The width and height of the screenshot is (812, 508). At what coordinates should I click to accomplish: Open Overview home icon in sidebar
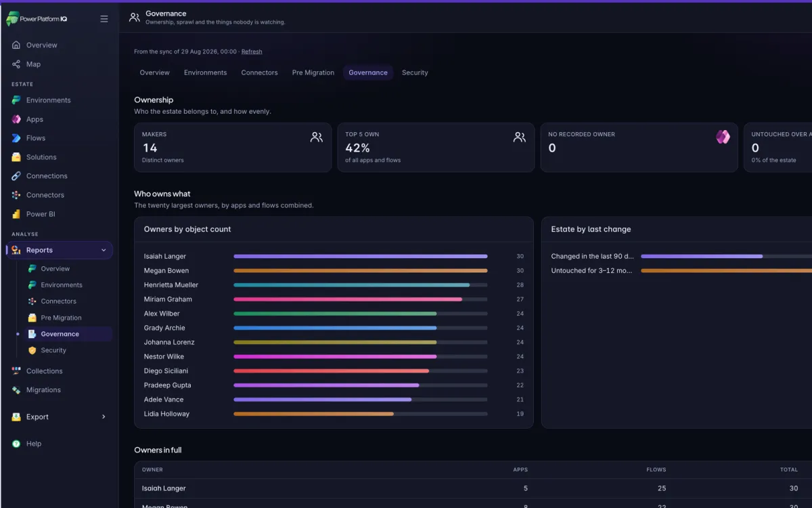[16, 45]
